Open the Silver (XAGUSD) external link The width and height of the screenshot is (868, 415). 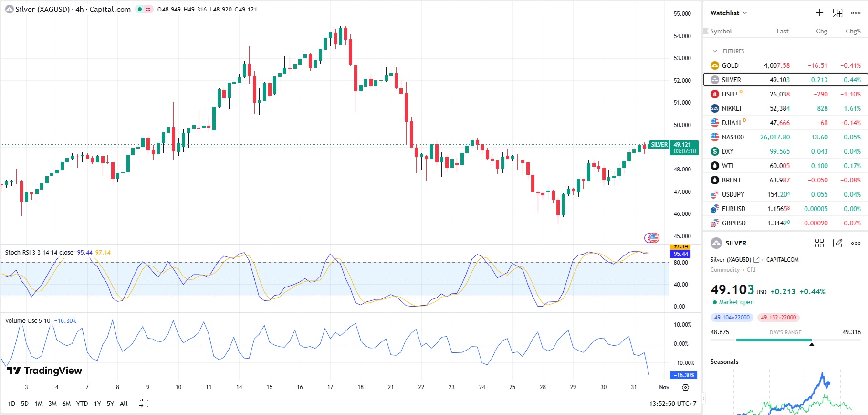point(756,260)
